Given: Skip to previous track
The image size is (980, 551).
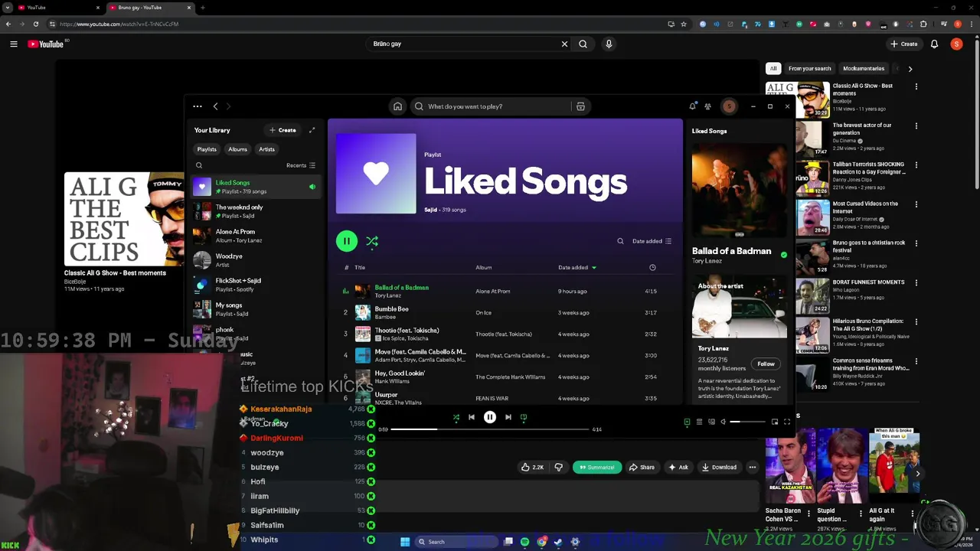Looking at the screenshot, I should (x=472, y=417).
